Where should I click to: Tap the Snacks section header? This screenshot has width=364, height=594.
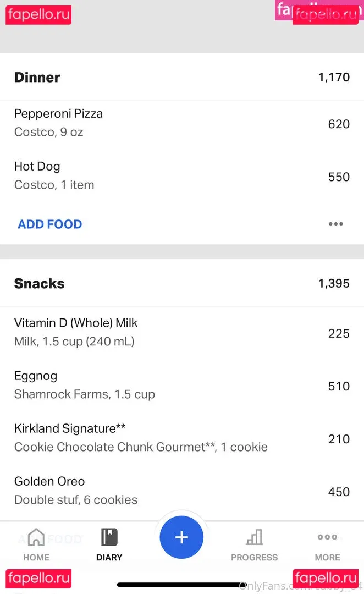(x=39, y=283)
